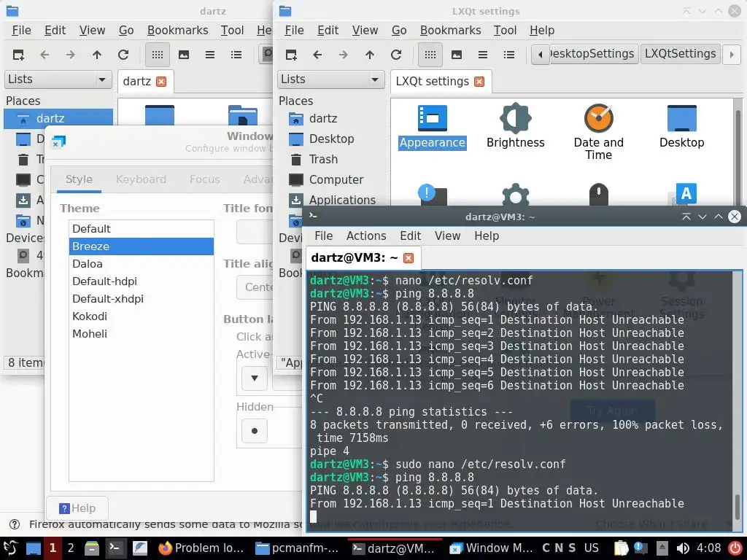Open the volume control in system tray
This screenshot has height=560, width=747.
click(683, 548)
